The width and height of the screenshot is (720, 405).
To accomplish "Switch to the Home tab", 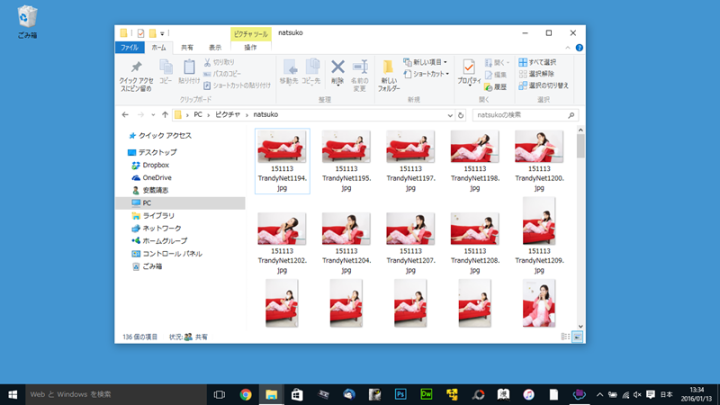I will (159, 47).
